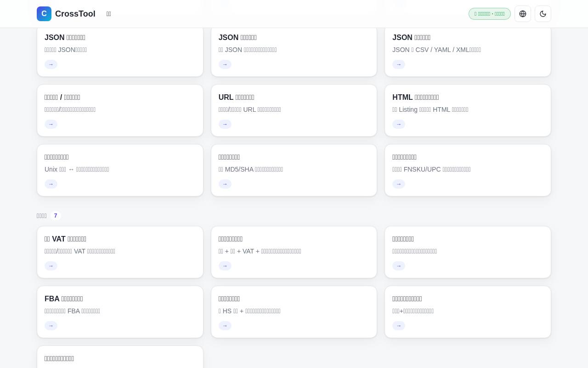Toggle dark mode with the moon icon
The image size is (588, 368).
tap(543, 14)
